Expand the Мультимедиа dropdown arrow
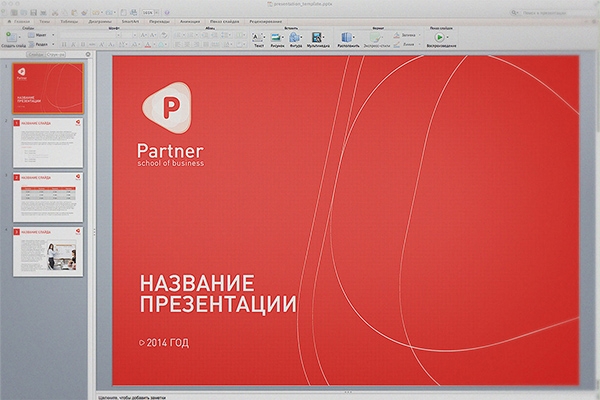The width and height of the screenshot is (600, 400). (324, 37)
